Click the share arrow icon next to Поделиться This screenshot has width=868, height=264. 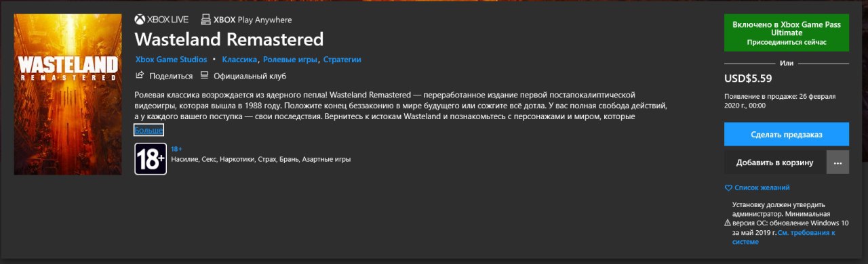[140, 75]
